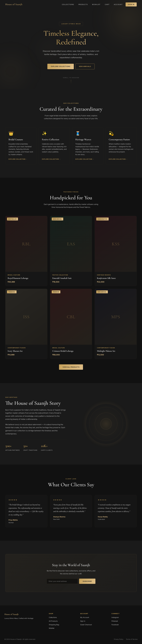Open footer Facebook link

click(x=115, y=625)
